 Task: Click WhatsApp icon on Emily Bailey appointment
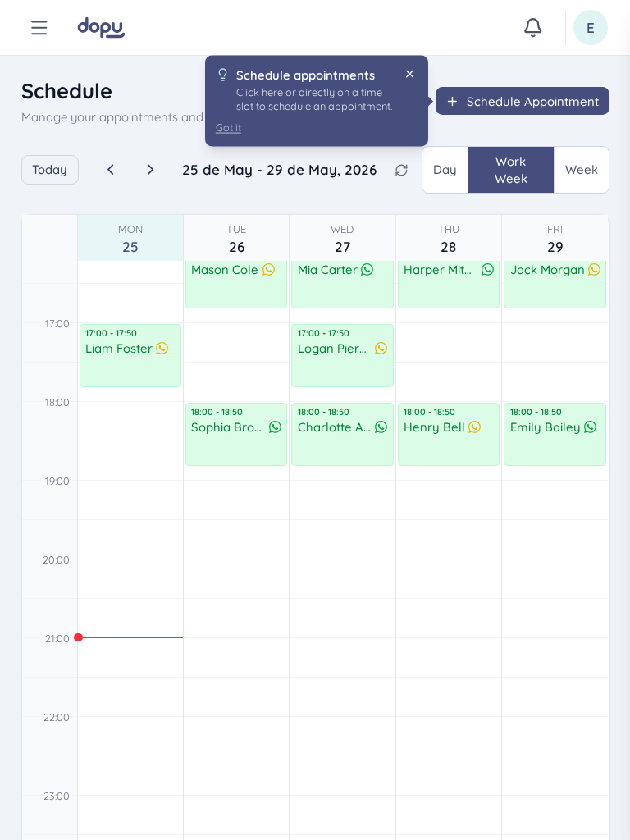[x=591, y=427]
